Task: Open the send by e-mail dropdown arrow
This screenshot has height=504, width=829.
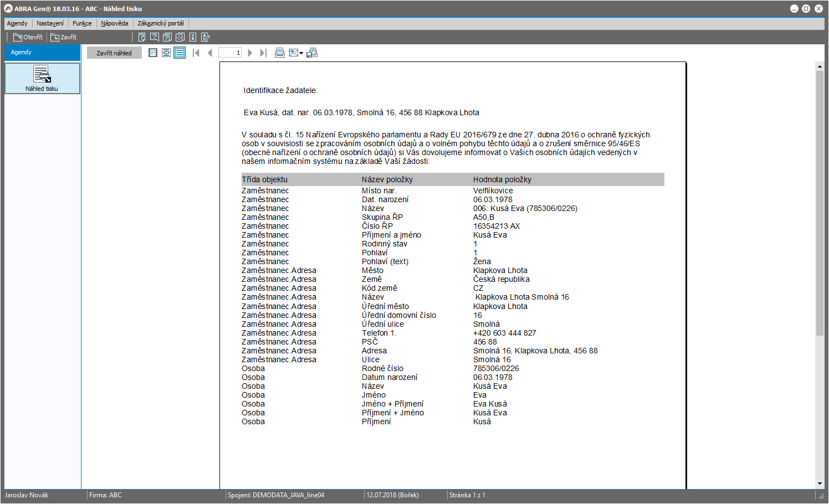Action: pyautogui.click(x=301, y=53)
